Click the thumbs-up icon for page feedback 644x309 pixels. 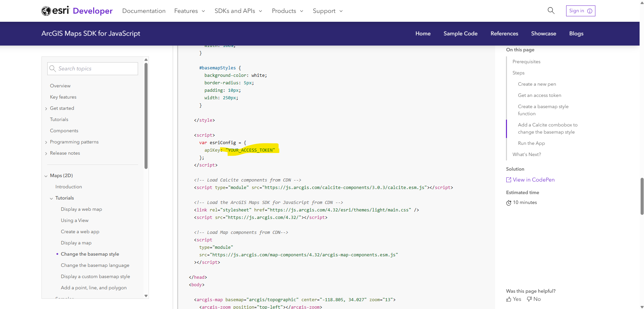[509, 299]
